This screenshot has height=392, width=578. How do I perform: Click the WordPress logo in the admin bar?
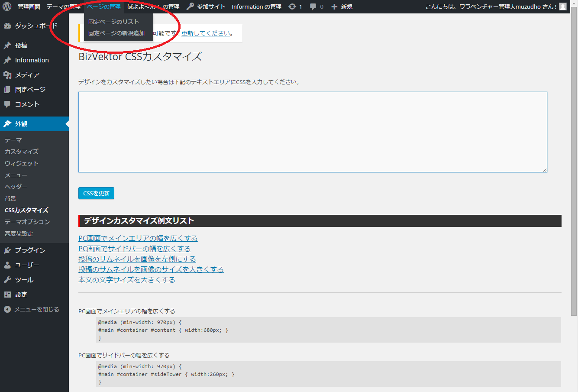tap(7, 6)
